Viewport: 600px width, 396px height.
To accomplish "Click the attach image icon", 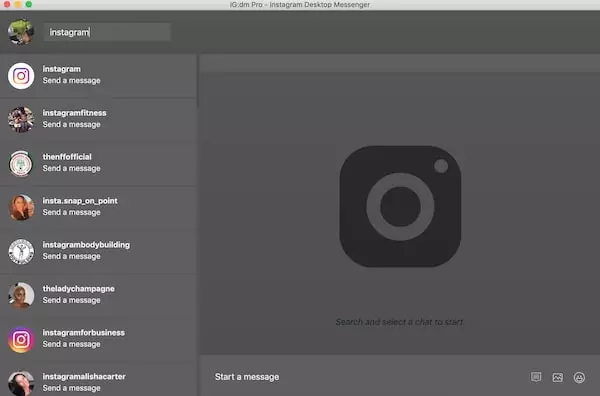I will (558, 377).
